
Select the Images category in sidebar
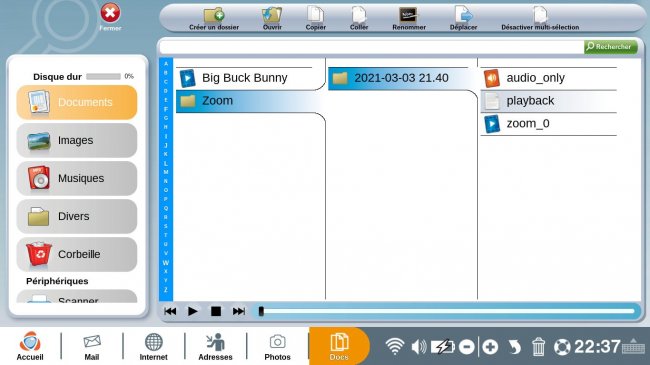point(77,140)
